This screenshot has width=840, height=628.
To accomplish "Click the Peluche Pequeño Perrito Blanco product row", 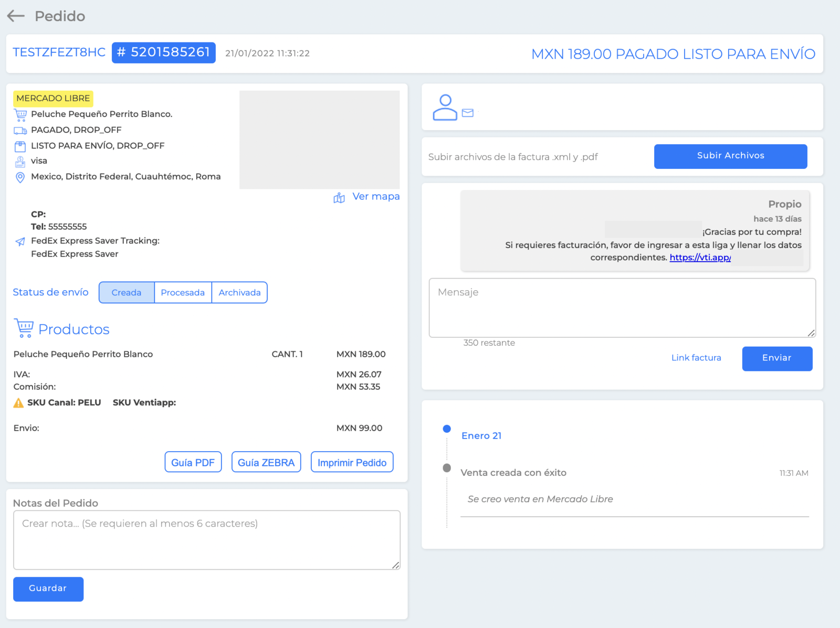I will point(199,354).
